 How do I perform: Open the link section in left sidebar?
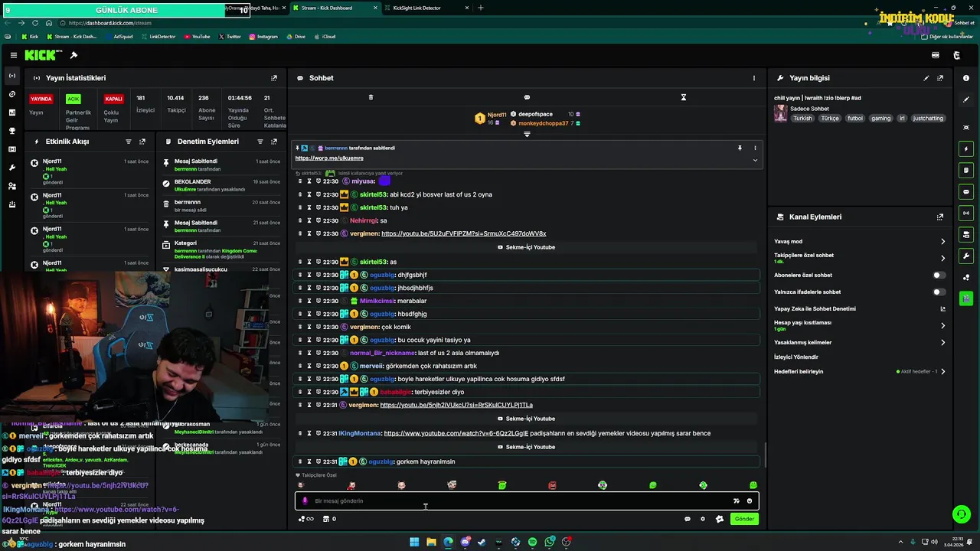click(12, 94)
